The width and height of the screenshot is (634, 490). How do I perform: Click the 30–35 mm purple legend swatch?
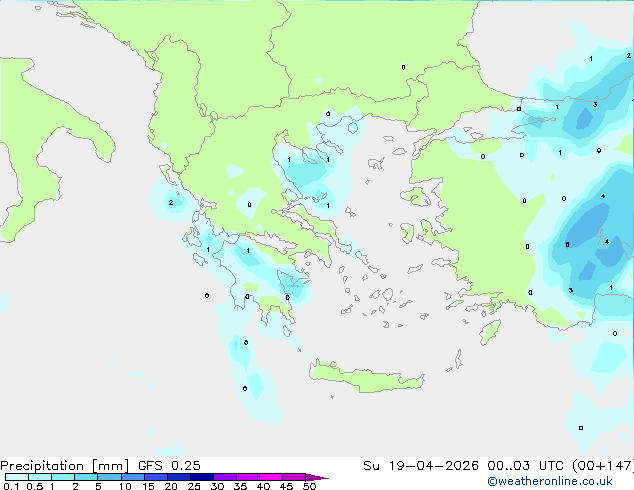[x=224, y=477]
